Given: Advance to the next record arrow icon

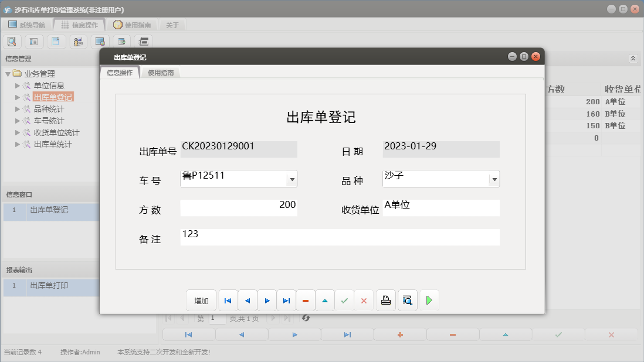Looking at the screenshot, I should [267, 300].
